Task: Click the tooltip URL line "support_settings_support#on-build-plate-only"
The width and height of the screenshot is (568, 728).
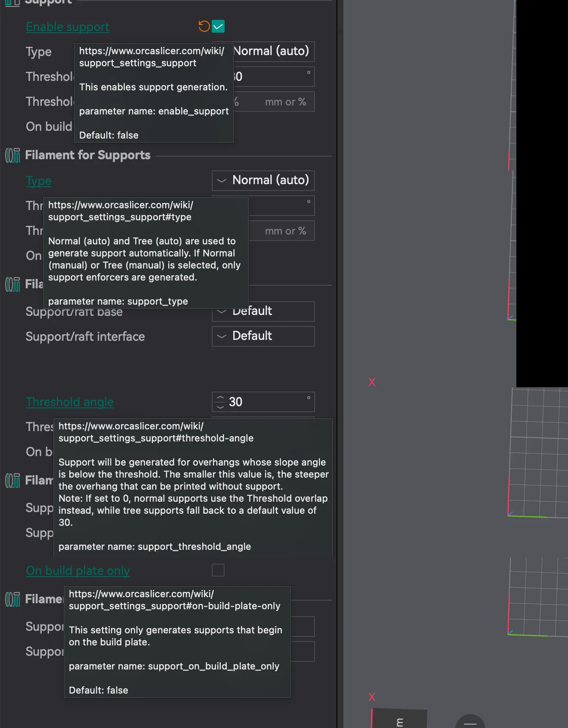Action: [x=175, y=606]
